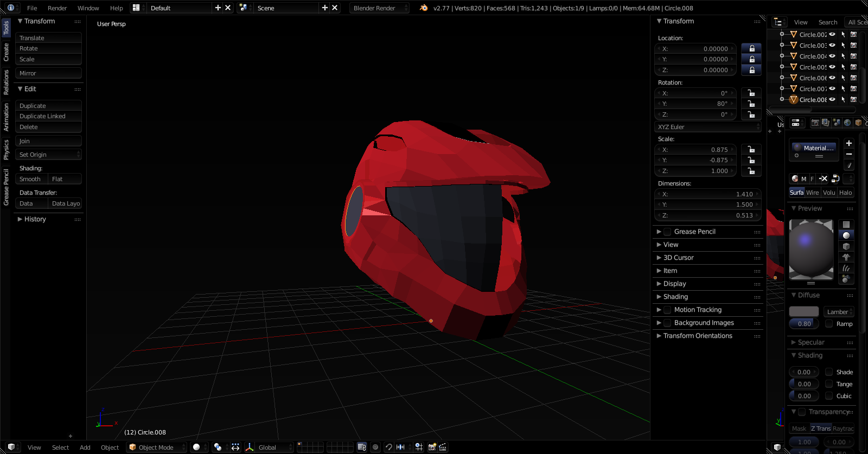Screen dimensions: 868x454
Task: Click the Join button
Action: 49,141
